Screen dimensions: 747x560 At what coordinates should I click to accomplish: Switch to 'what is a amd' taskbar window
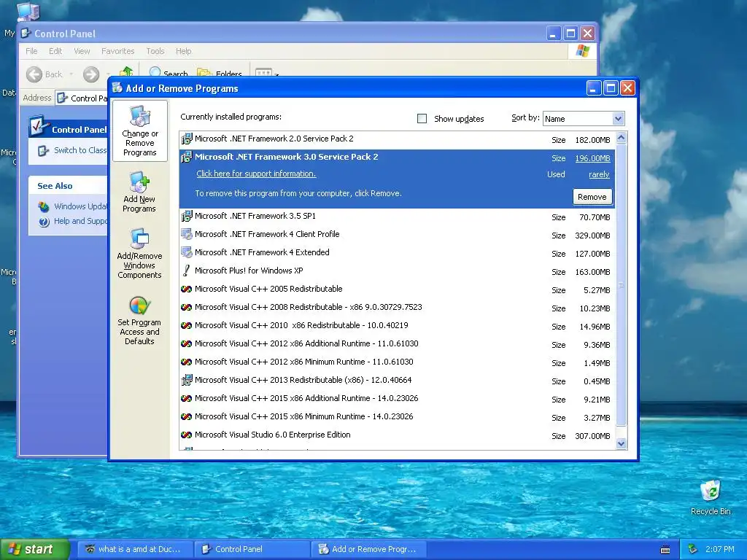click(135, 549)
